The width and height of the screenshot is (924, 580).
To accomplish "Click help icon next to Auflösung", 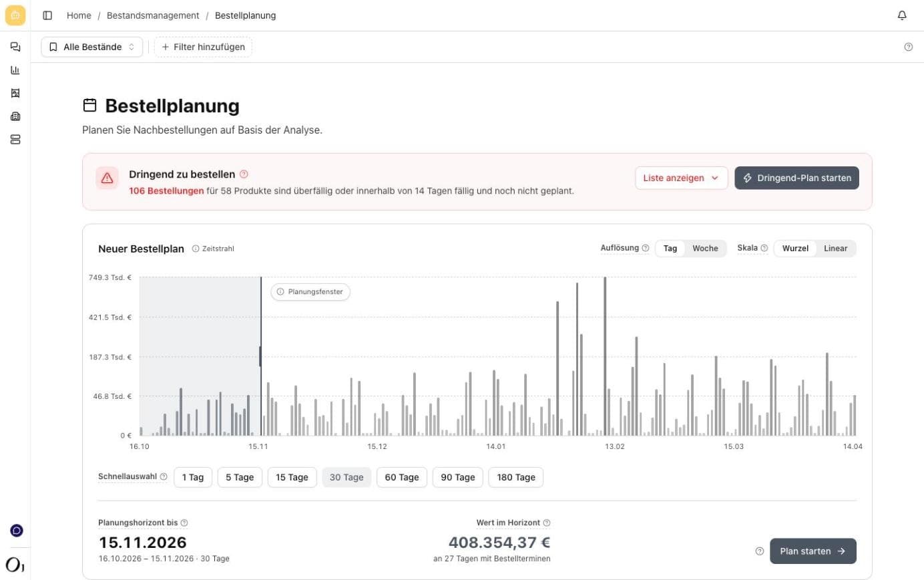I will click(646, 248).
